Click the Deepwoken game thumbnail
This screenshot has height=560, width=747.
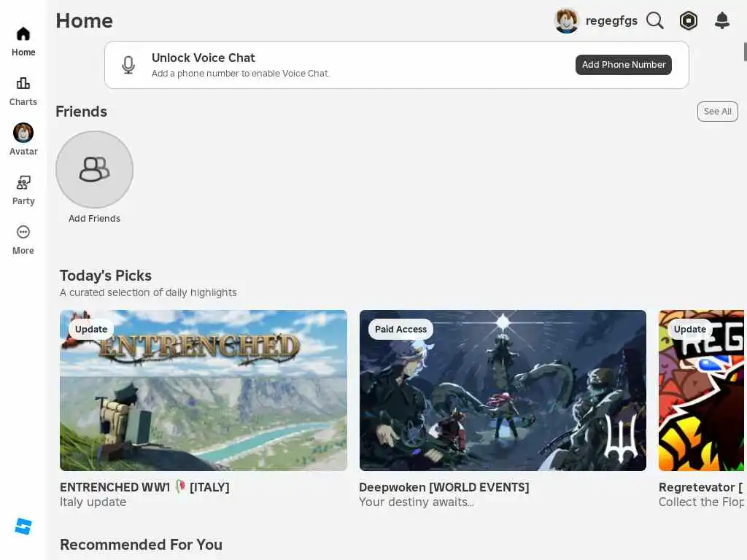click(503, 391)
